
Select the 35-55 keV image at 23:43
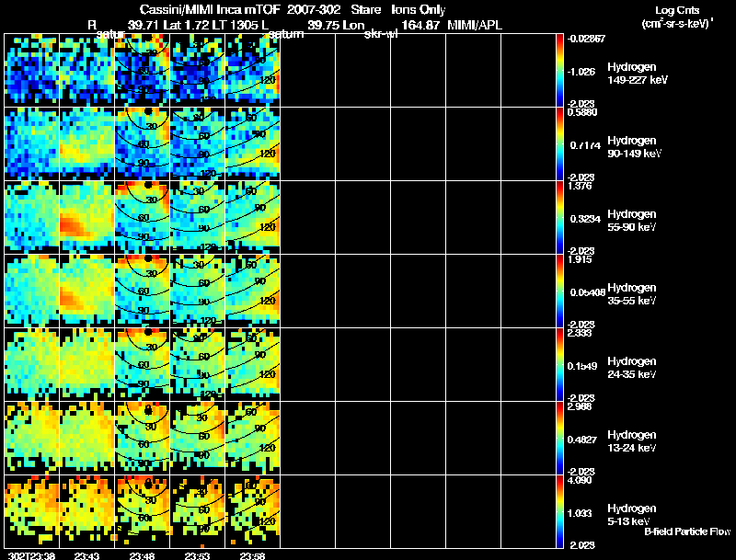86,291
